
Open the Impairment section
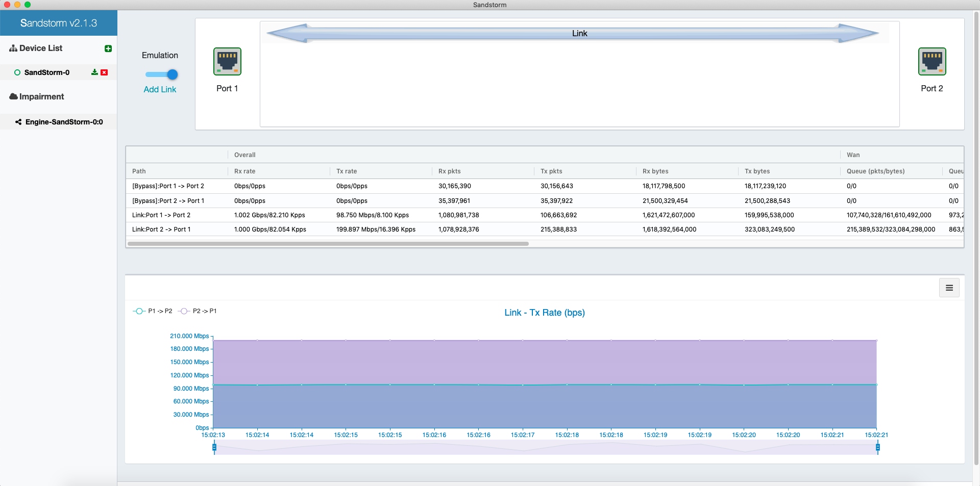41,96
